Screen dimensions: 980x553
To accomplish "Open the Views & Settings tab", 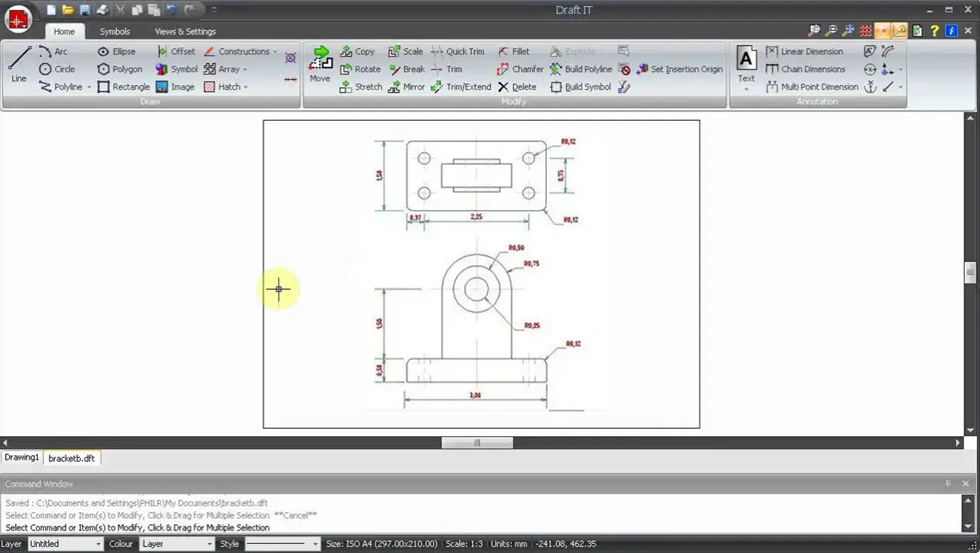I will coord(185,32).
